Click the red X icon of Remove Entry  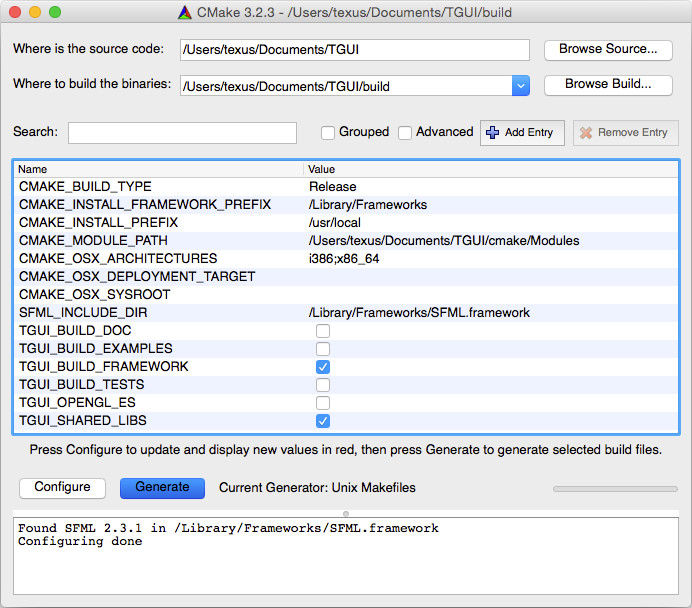point(586,133)
